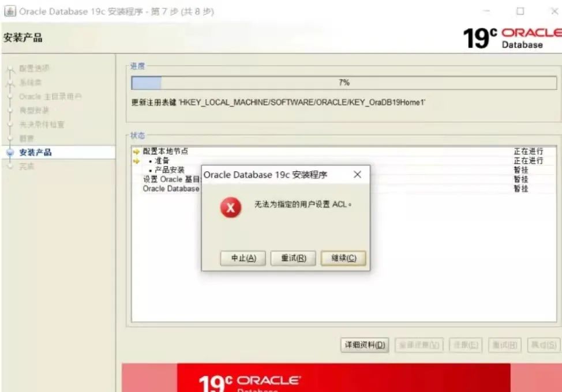
Task: Click the 安装产品 page heading
Action: pos(23,37)
